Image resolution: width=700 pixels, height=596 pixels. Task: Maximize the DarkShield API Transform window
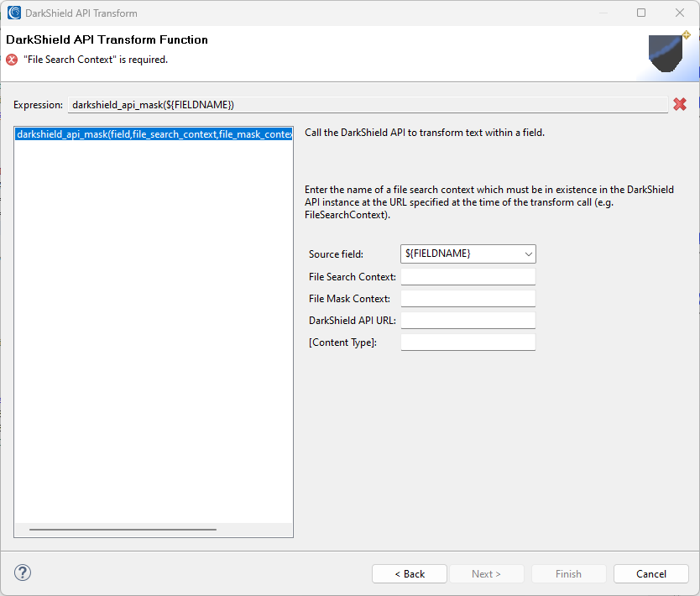[x=641, y=13]
